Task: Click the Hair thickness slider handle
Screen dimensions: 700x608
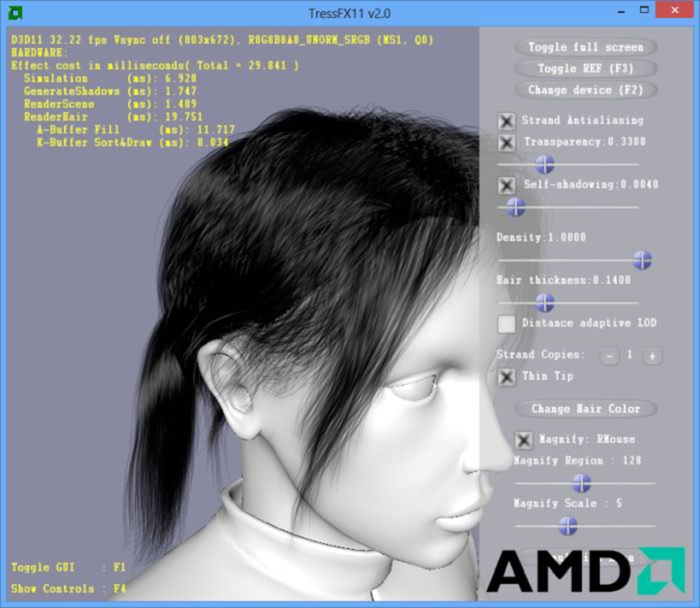Action: [545, 303]
